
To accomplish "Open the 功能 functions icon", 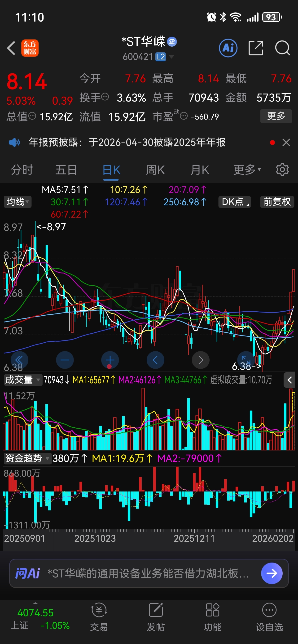I will click(x=212, y=617).
